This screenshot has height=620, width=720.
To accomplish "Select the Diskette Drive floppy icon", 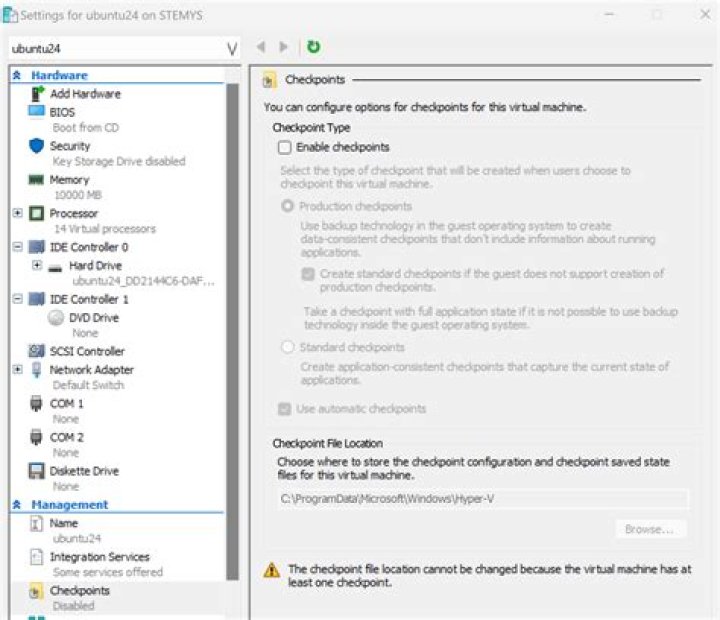I will (x=37, y=471).
